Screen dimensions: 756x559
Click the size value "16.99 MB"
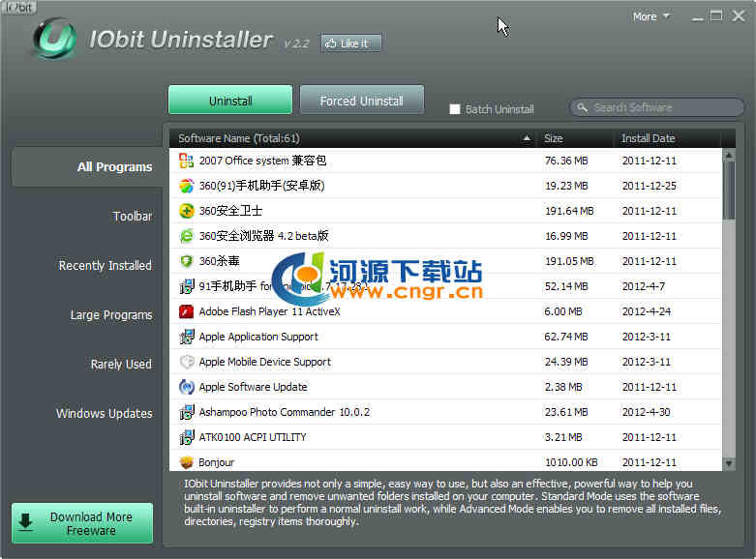[566, 236]
